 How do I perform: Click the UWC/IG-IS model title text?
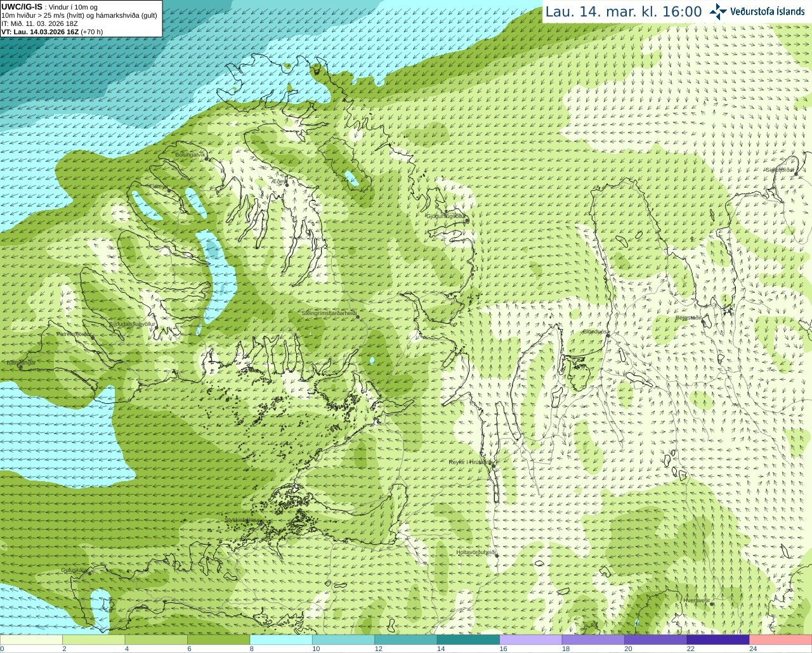pyautogui.click(x=22, y=6)
